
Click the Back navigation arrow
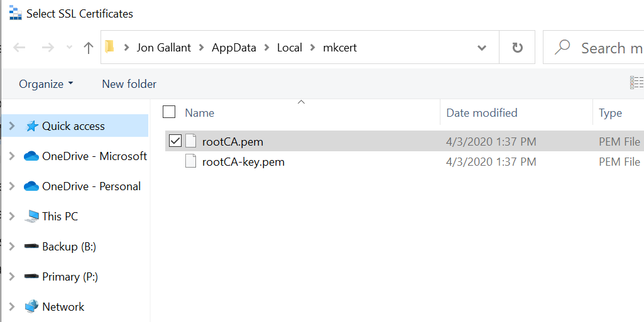19,48
